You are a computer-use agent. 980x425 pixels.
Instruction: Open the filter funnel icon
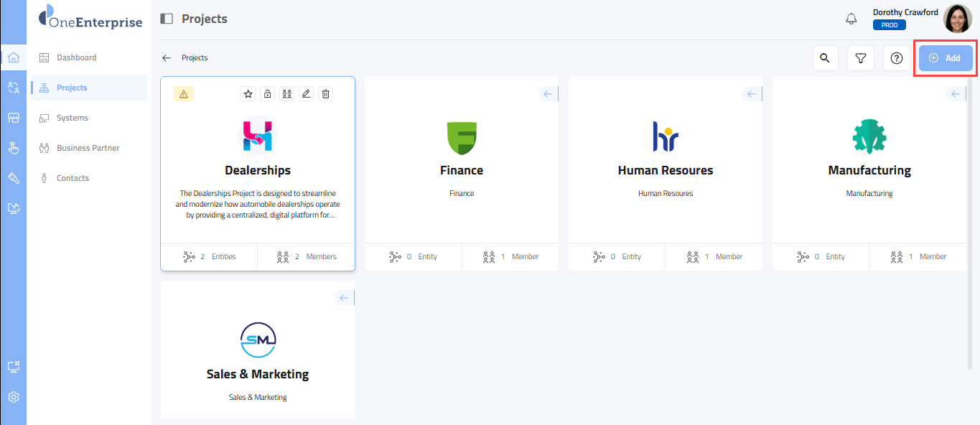pos(861,58)
